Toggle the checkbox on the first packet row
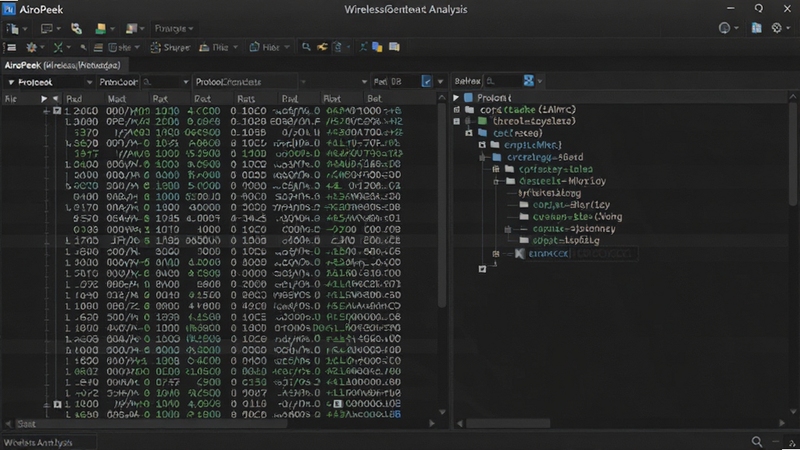 point(57,111)
